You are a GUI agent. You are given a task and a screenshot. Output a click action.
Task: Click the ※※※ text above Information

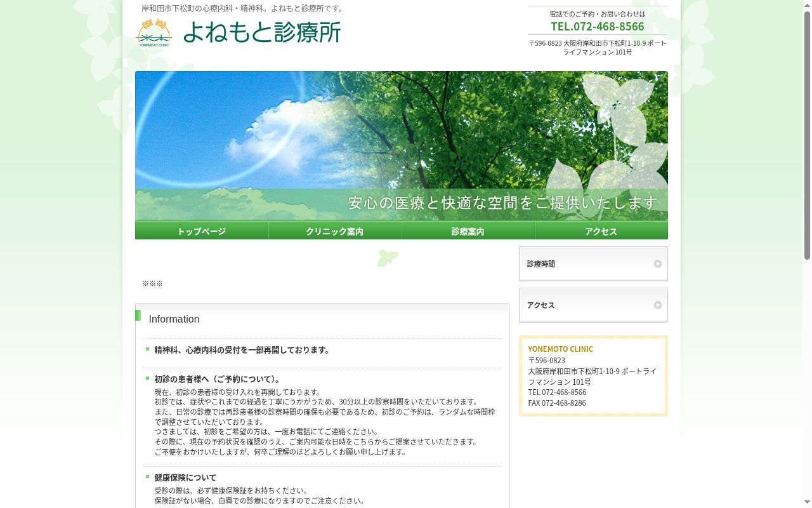tap(152, 284)
